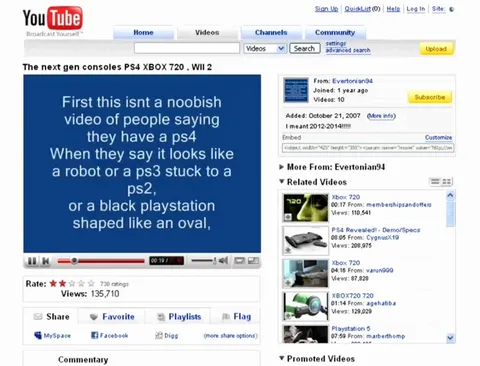
Task: Go to the Home tab
Action: tap(143, 33)
